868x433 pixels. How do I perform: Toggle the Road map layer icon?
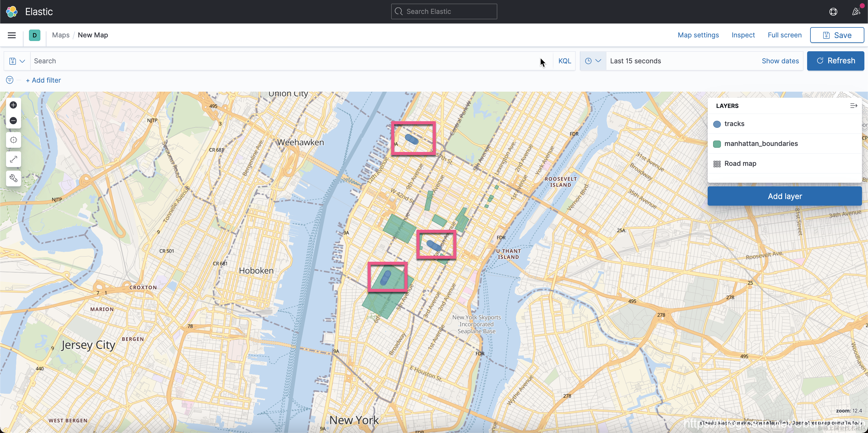pyautogui.click(x=717, y=164)
